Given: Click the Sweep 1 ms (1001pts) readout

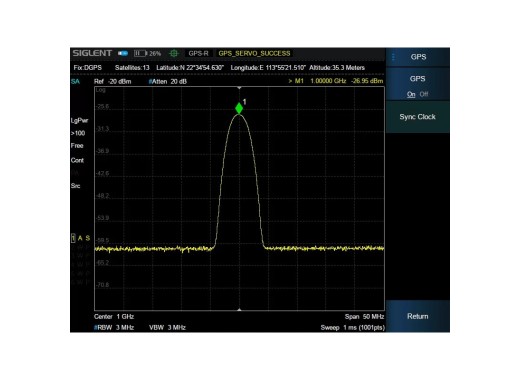Looking at the screenshot, I should [353, 327].
